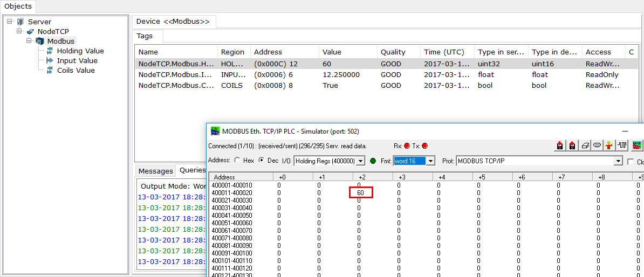Screen dimensions: 644x277
Task: Select the NodeTCP label in the tree
Action: pyautogui.click(x=53, y=31)
